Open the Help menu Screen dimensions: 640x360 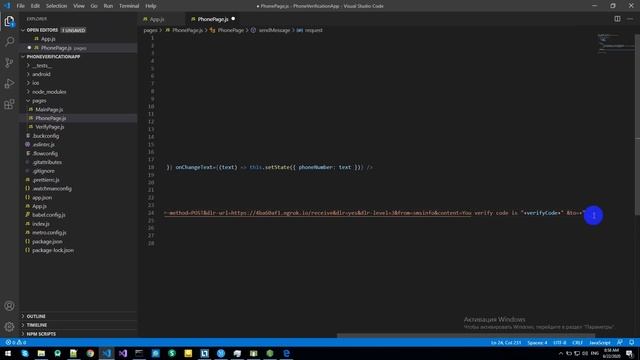tap(151, 6)
